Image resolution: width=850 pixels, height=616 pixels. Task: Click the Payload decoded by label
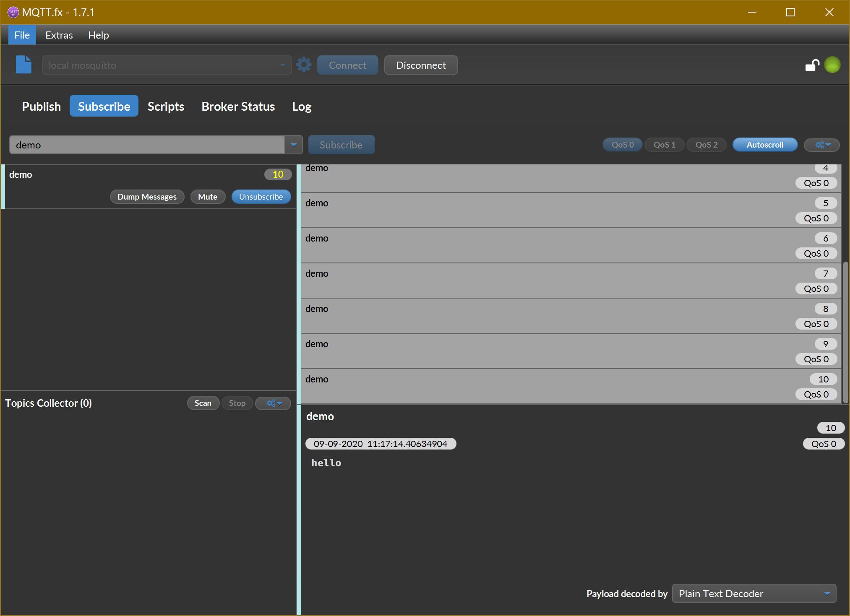(627, 594)
